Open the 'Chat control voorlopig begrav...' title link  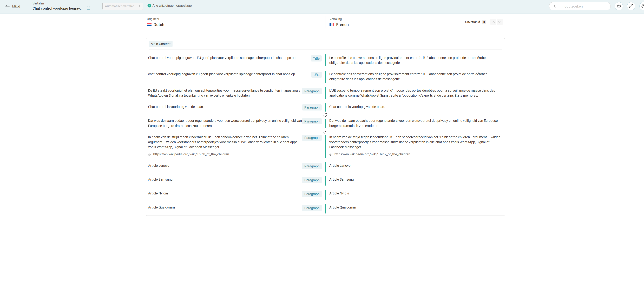(57, 8)
